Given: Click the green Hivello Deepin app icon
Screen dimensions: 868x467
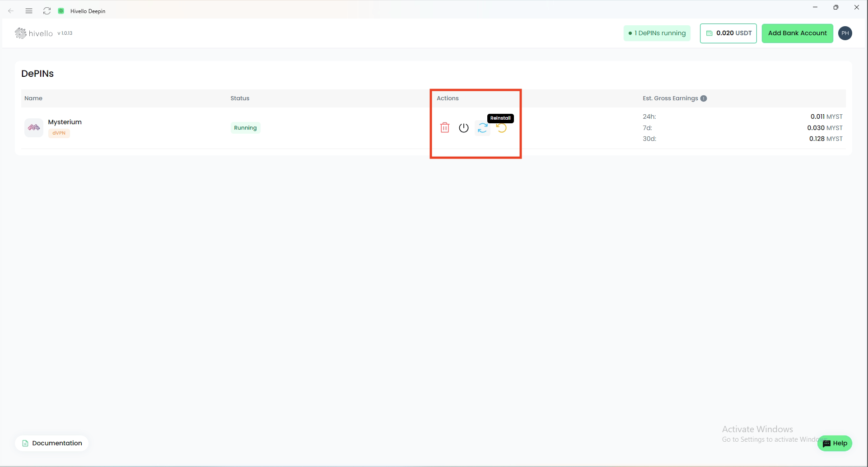Looking at the screenshot, I should coord(61,11).
